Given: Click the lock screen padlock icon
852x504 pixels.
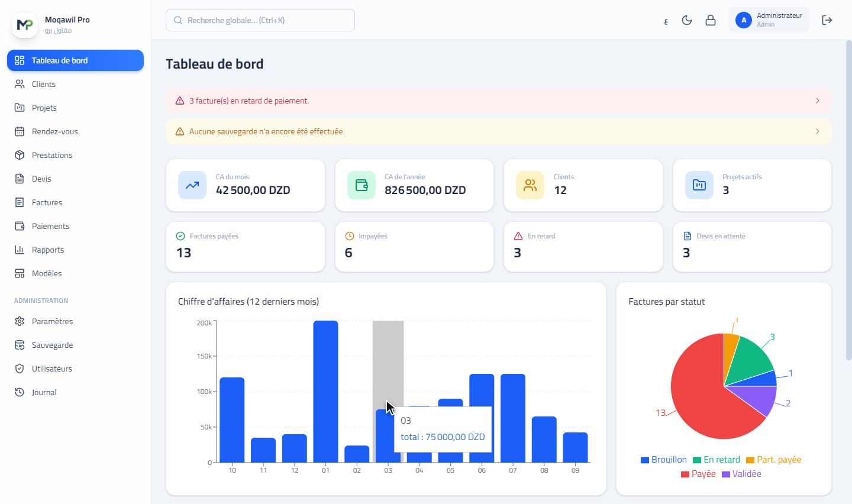Looking at the screenshot, I should click(x=711, y=20).
